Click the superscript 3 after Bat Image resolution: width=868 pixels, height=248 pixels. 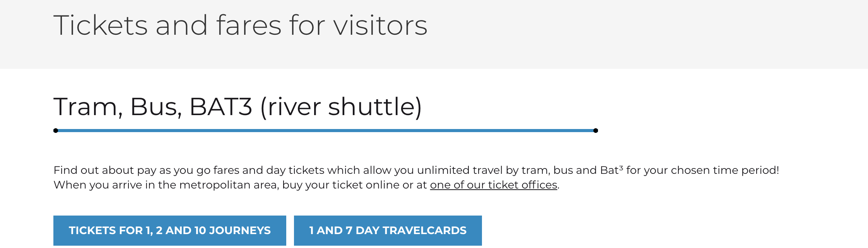[x=621, y=168]
